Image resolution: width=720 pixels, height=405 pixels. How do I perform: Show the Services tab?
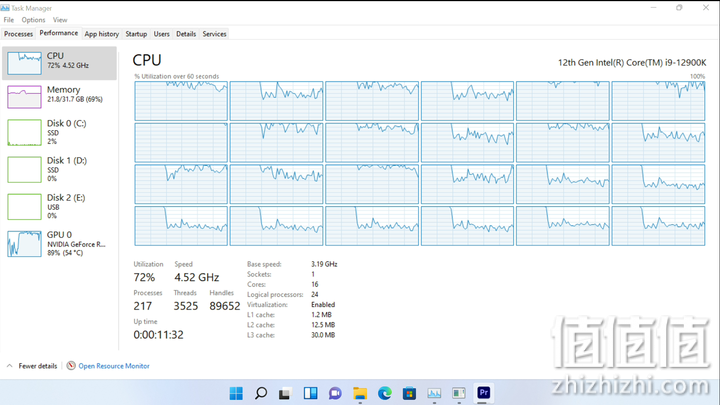pyautogui.click(x=214, y=34)
